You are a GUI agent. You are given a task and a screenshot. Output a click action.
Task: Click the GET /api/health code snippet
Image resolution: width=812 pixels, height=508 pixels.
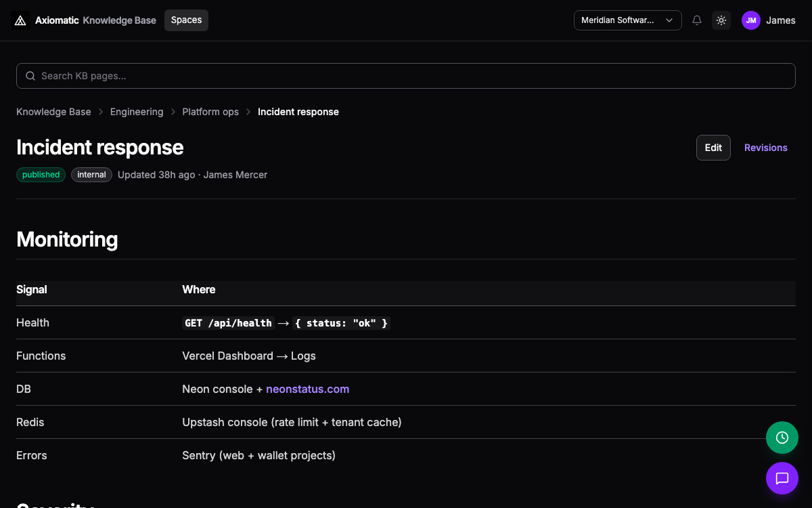pyautogui.click(x=228, y=323)
